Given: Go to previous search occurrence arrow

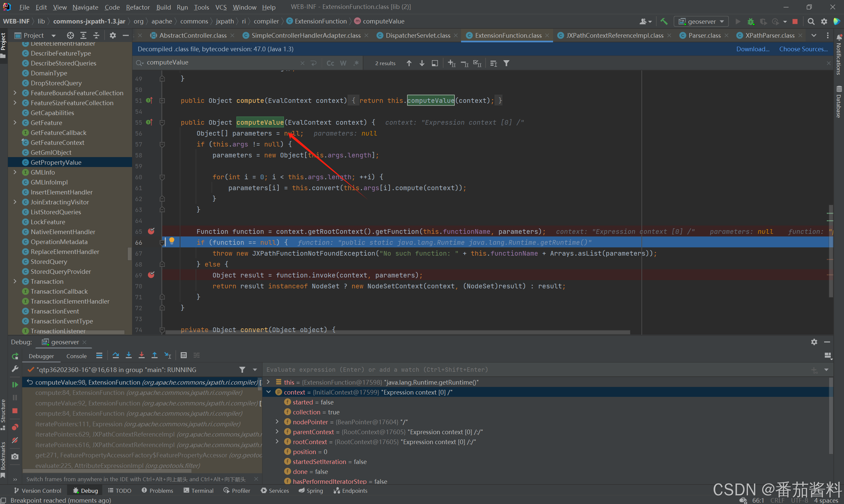Looking at the screenshot, I should pos(409,63).
